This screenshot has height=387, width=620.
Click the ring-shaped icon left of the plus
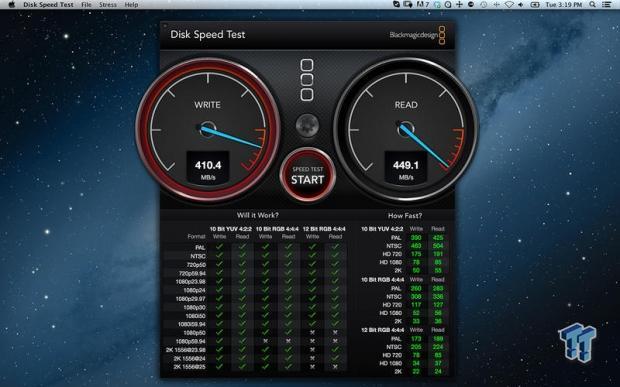click(x=448, y=5)
